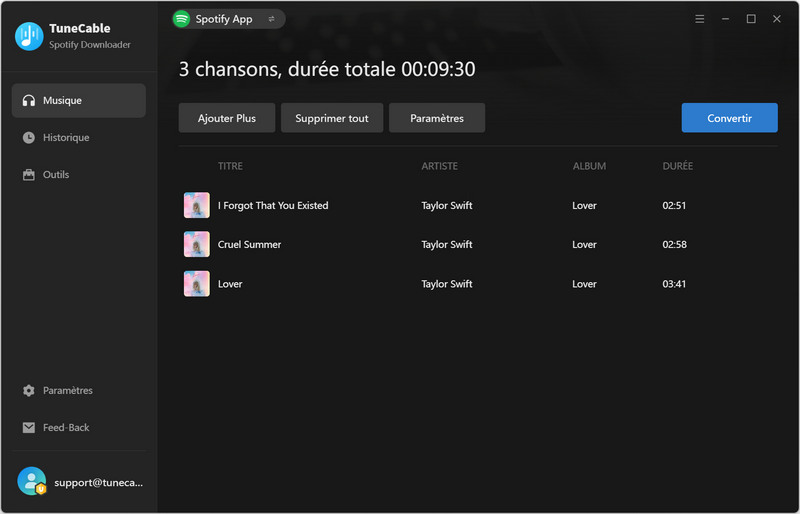Click the Ajouter Plus button
This screenshot has height=514, width=800.
227,118
